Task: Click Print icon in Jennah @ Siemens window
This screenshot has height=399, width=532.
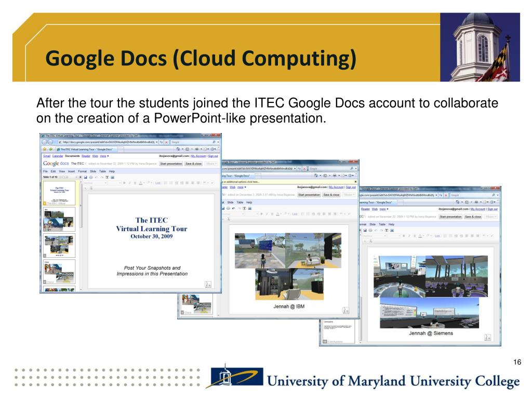Action: [x=370, y=230]
